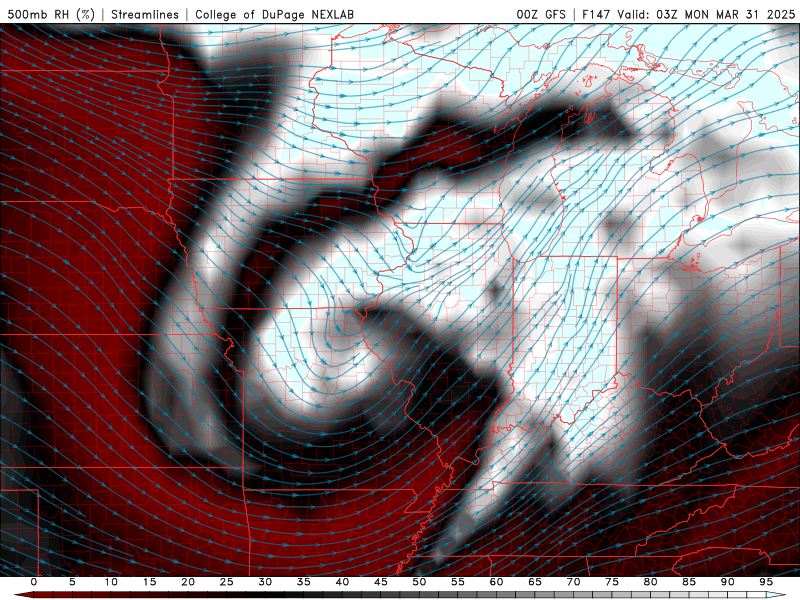Click the color scale label "85"

click(x=689, y=582)
